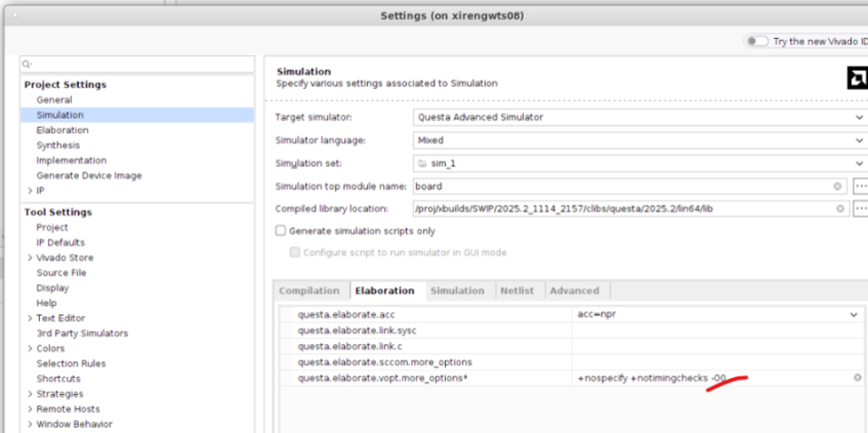Screen dimensions: 868x433
Task: Click the Settings window menu button in titlebar
Action: click(x=15, y=16)
